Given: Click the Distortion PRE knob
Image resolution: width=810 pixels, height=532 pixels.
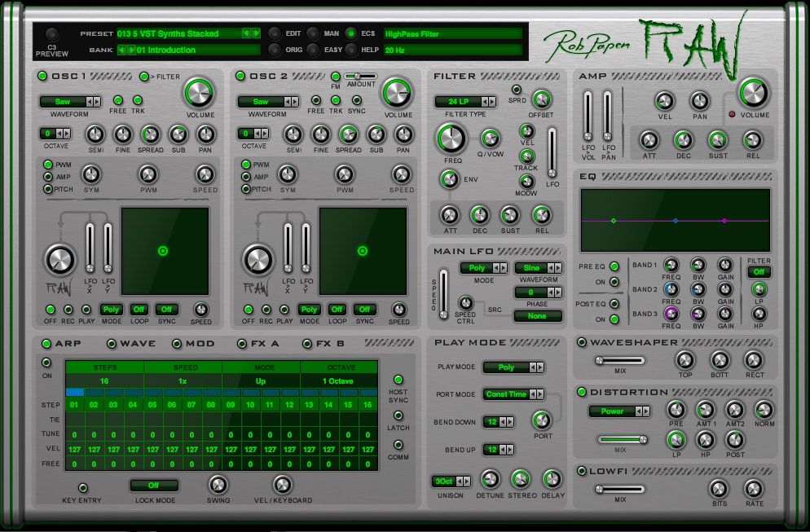Looking at the screenshot, I should pyautogui.click(x=676, y=410).
